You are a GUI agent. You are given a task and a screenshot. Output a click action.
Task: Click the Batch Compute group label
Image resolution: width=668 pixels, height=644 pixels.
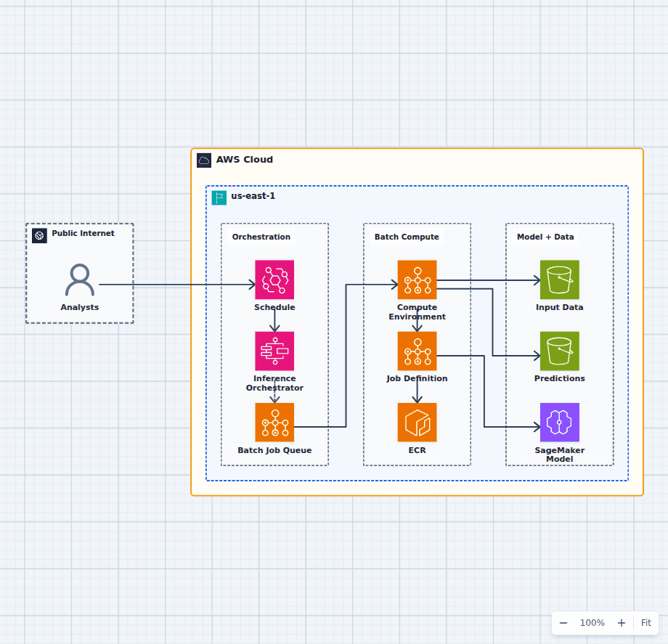407,237
